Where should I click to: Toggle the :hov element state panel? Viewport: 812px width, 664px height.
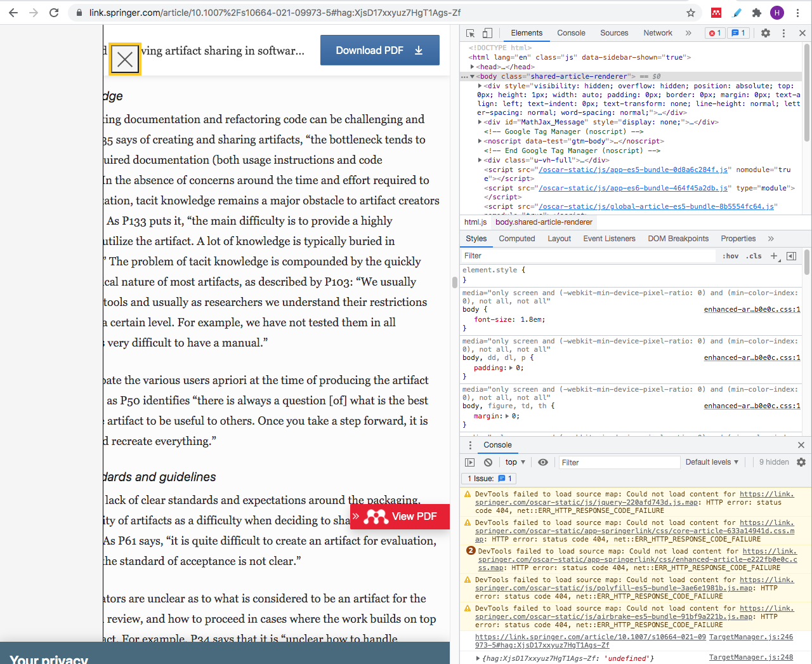tap(731, 256)
